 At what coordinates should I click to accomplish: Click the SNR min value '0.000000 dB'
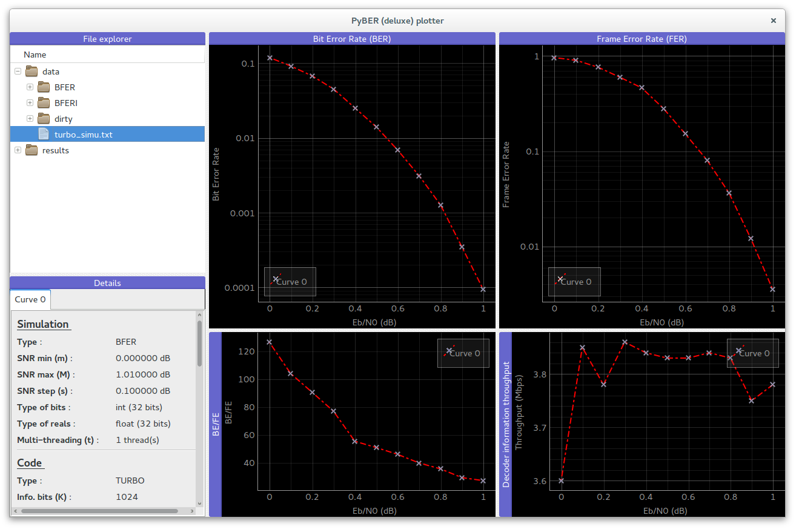[x=143, y=358]
